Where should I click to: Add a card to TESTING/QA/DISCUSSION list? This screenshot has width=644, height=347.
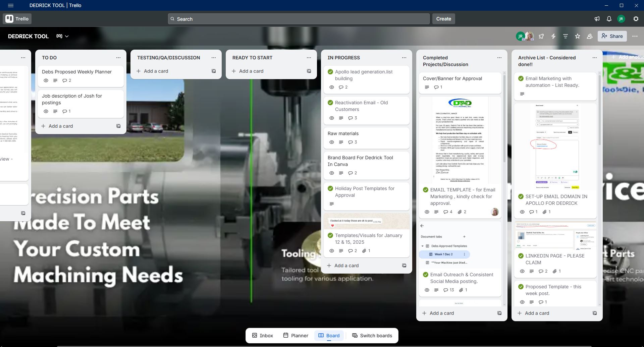click(x=170, y=71)
